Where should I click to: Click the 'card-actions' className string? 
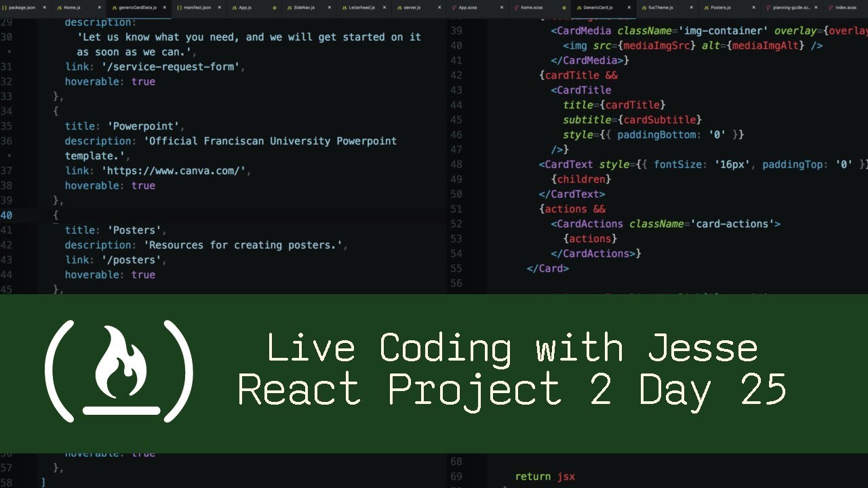(x=731, y=224)
